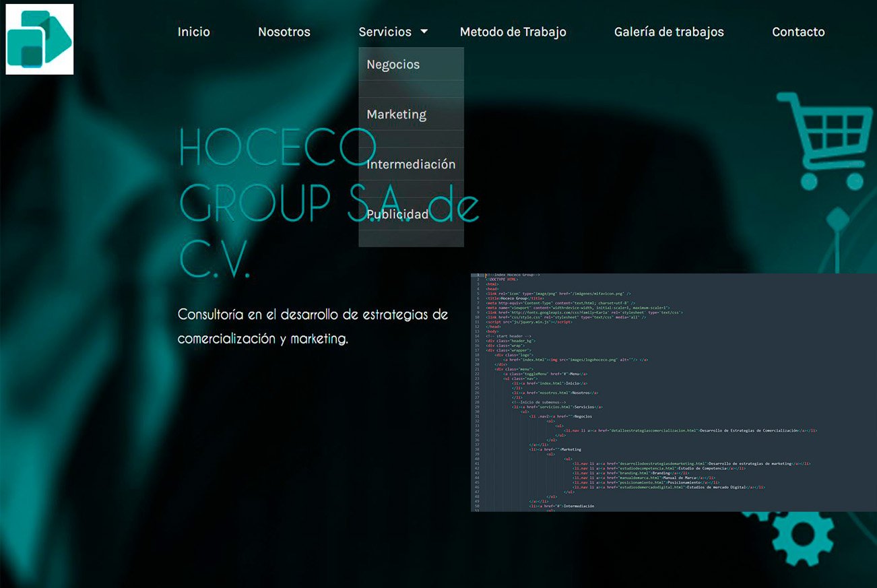Pick Publicidad from the Servicios submenu
Screen dimensions: 877x588
(x=397, y=214)
